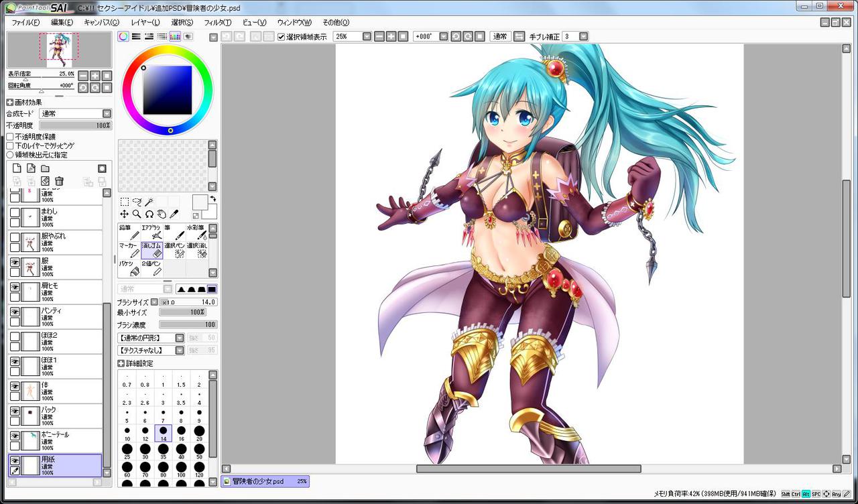
Task: Select the Watercolor (水彩筆) tool
Action: coord(196,232)
